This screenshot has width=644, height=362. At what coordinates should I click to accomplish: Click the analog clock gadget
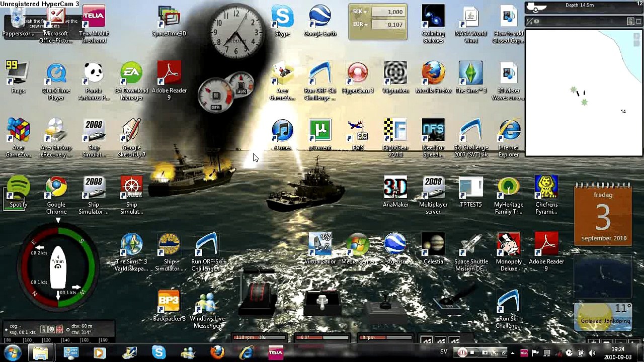(x=236, y=32)
